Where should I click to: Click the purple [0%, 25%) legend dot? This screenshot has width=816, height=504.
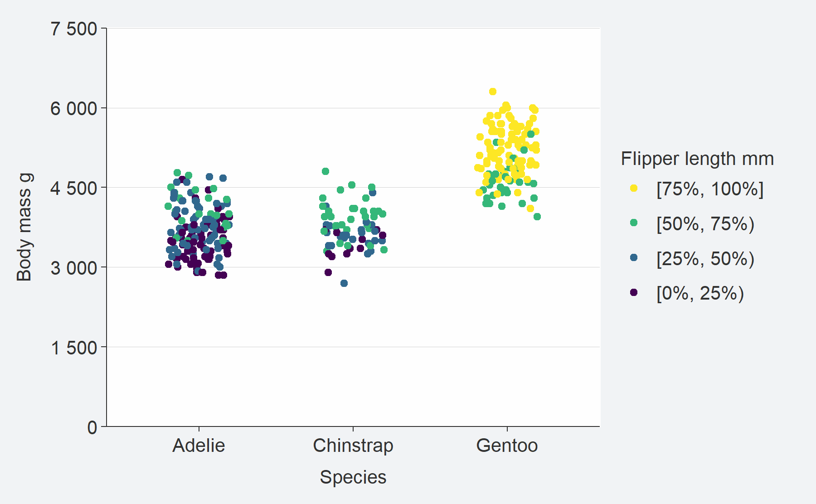coord(634,292)
